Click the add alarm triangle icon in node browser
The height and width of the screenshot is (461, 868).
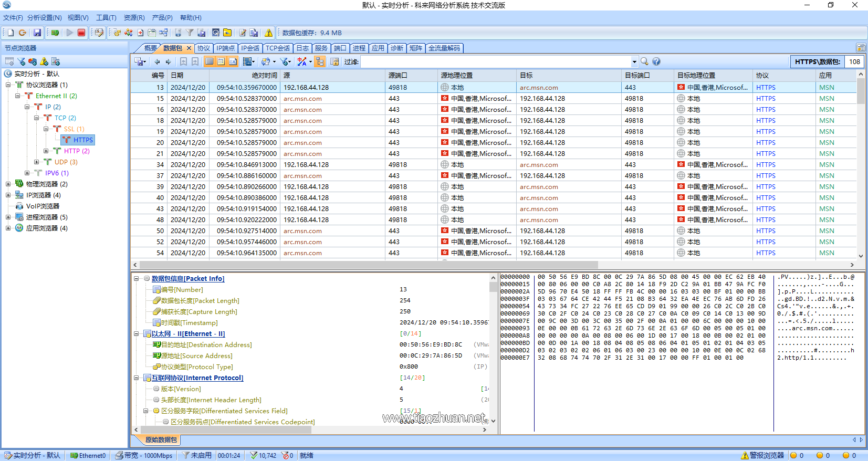[x=44, y=61]
